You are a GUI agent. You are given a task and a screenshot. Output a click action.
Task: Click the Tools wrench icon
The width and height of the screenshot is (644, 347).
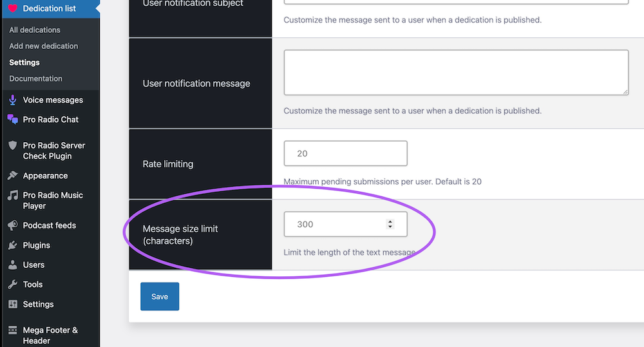12,285
